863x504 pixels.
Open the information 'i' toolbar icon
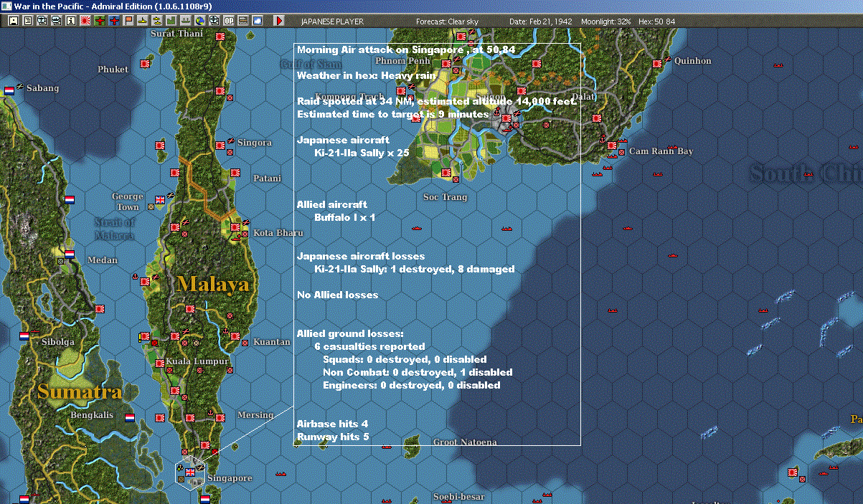coord(70,21)
